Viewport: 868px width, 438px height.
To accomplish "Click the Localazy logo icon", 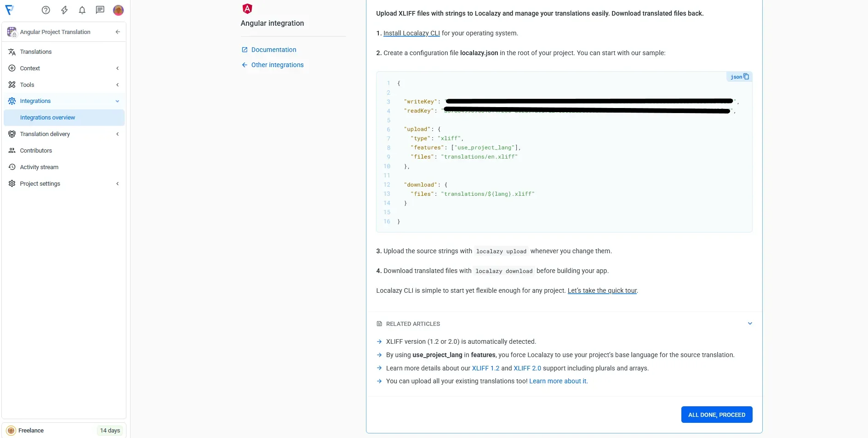I will [x=10, y=10].
